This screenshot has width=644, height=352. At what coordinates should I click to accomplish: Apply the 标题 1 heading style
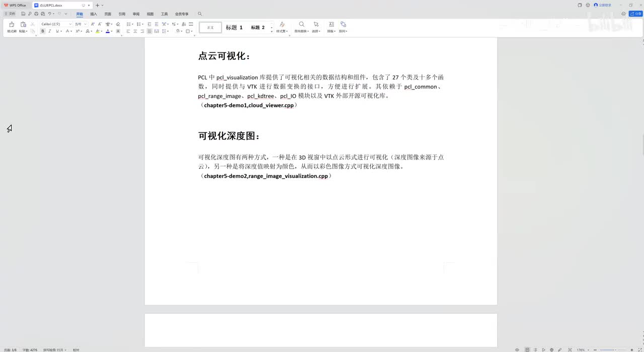tap(234, 28)
